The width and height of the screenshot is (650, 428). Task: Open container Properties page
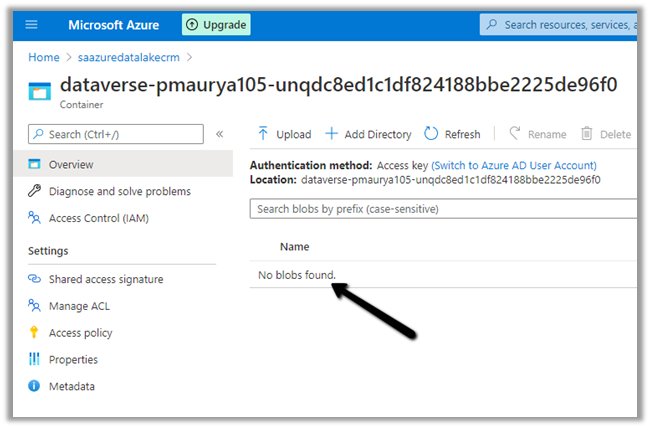(x=73, y=359)
